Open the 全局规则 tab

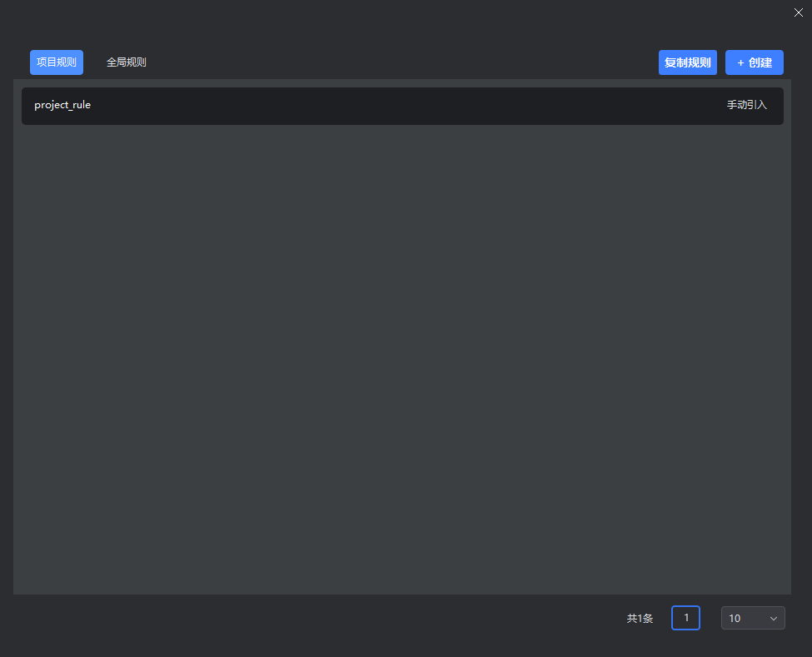click(x=127, y=62)
